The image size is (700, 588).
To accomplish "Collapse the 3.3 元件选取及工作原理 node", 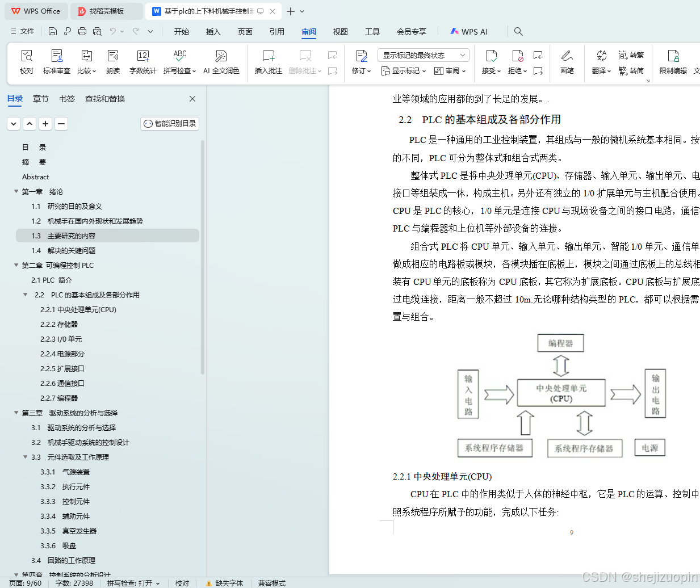I will [x=26, y=457].
